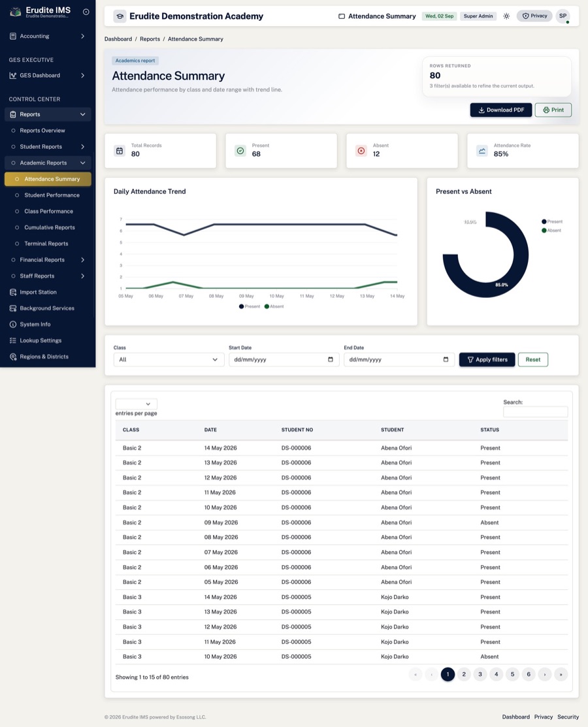Screen dimensions: 588x727
Task: Open the SP user avatar menu
Action: (563, 16)
